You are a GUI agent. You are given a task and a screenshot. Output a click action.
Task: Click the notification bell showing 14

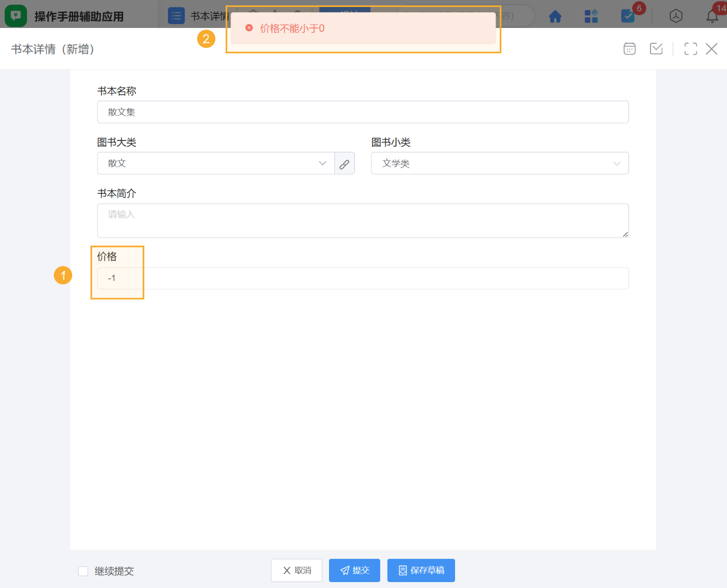(712, 16)
